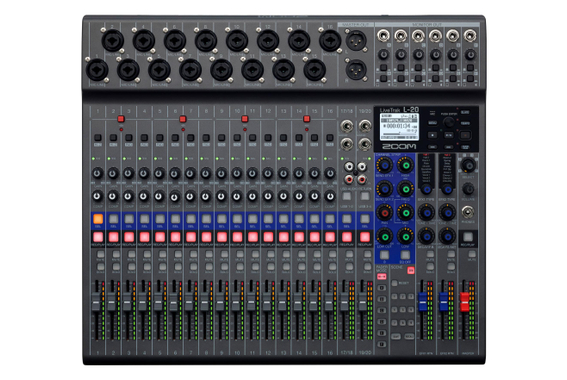Viewport: 567px width, 380px height.
Task: Click the PHONES output jack
Action: [468, 212]
